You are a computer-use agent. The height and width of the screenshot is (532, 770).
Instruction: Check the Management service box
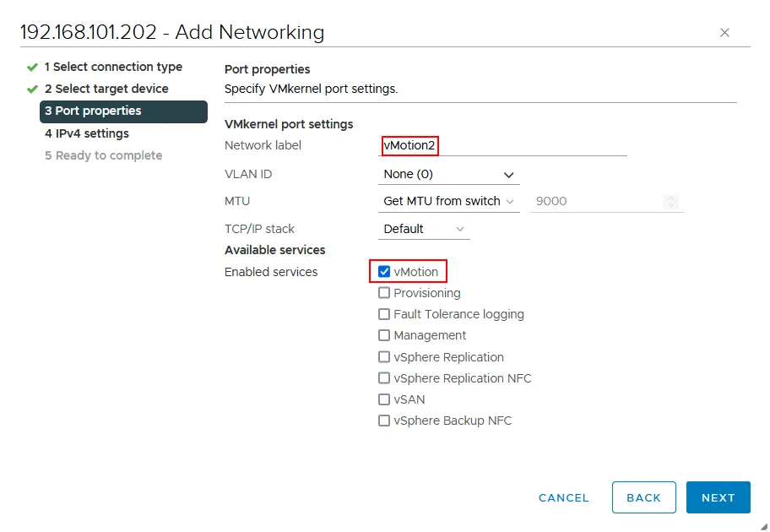click(x=385, y=335)
